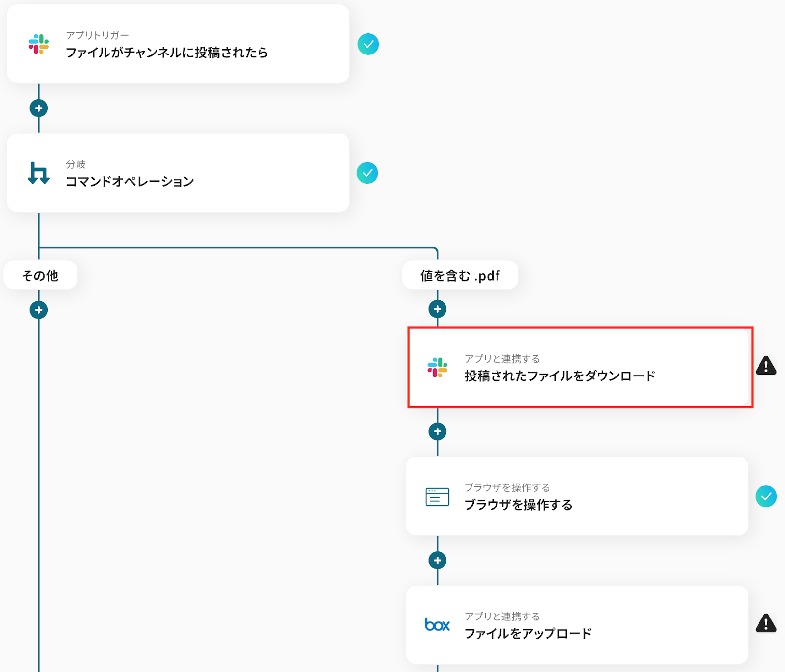Add a step under the 値を含む .pdf branch
Viewport: 785px width, 672px height.
[437, 309]
